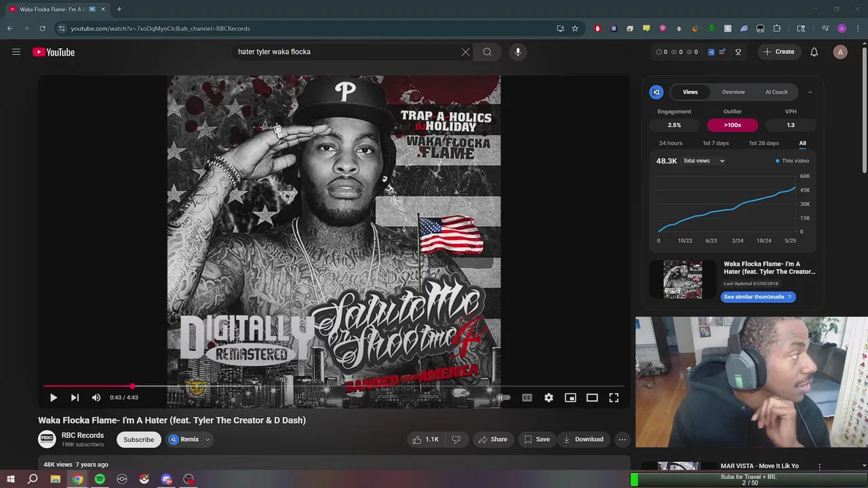Open the YouTube guide hamburger menu
This screenshot has width=868, height=488.
[x=16, y=52]
